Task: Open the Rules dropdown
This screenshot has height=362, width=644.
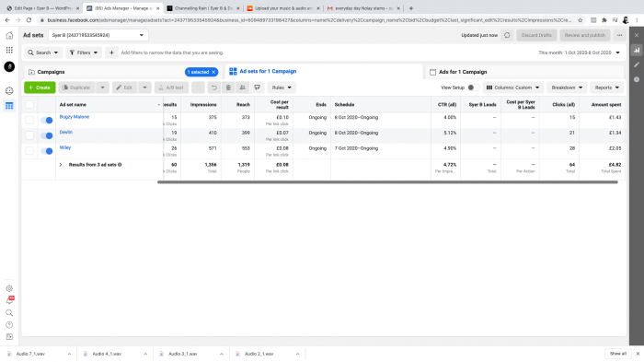Action: pyautogui.click(x=282, y=88)
